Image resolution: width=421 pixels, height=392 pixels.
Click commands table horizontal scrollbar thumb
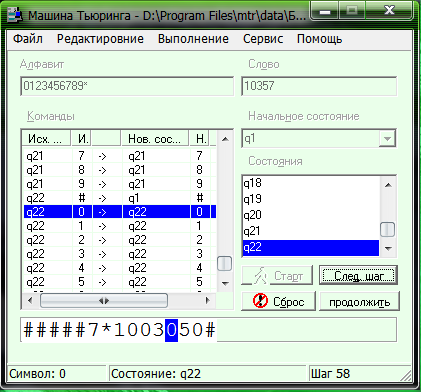pos(104,301)
